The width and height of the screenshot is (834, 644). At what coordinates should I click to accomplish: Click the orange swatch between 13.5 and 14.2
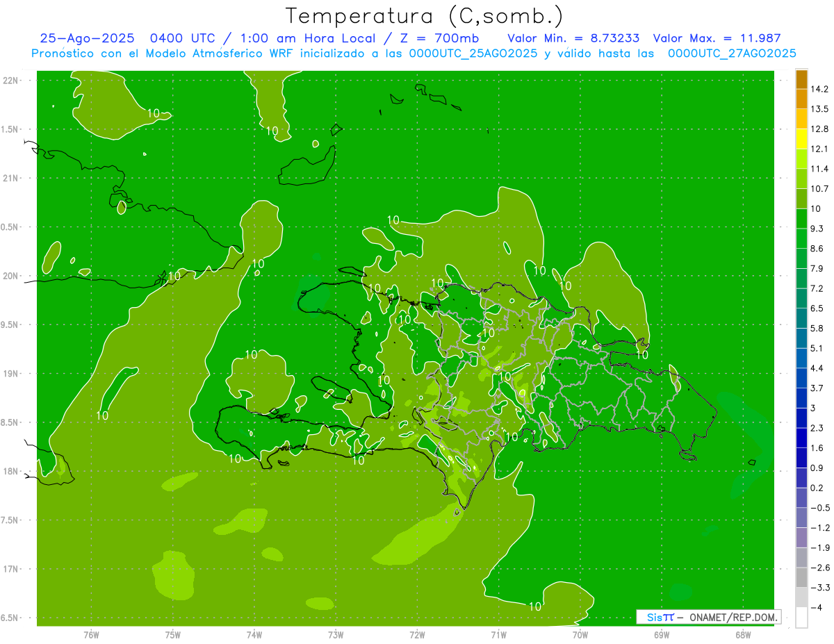coord(801,99)
